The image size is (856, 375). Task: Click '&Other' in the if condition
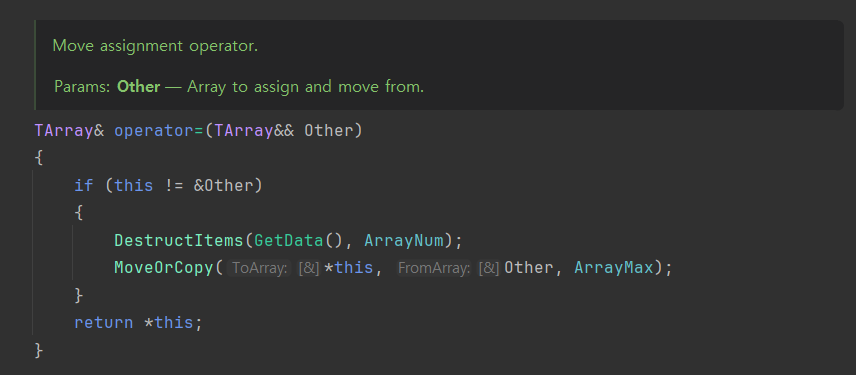click(x=224, y=186)
